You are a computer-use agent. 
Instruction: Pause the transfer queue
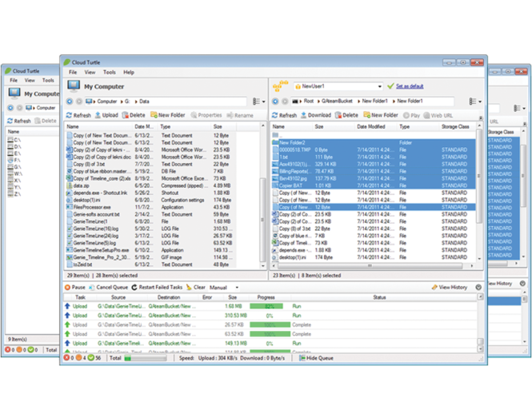(74, 287)
